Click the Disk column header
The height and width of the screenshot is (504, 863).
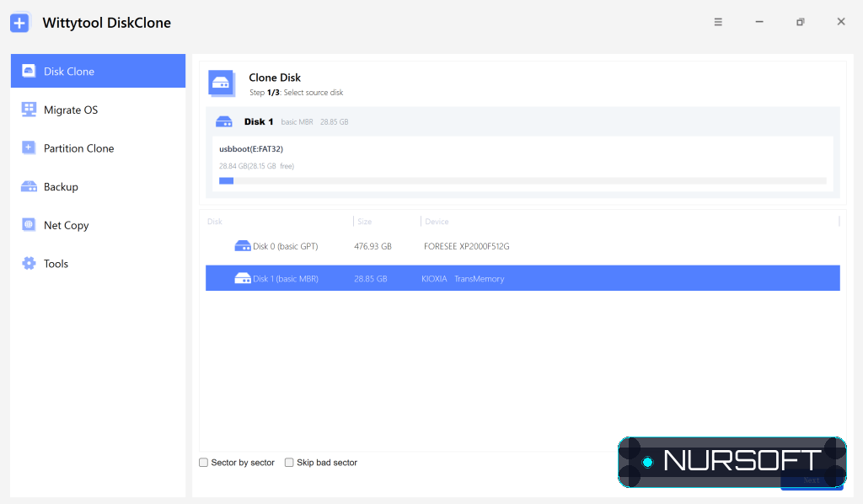(215, 221)
